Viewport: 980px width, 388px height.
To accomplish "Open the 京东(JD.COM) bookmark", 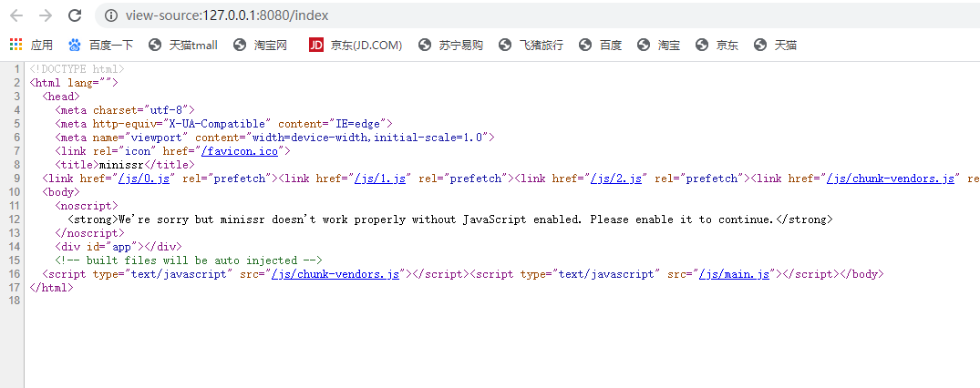I will pos(356,45).
